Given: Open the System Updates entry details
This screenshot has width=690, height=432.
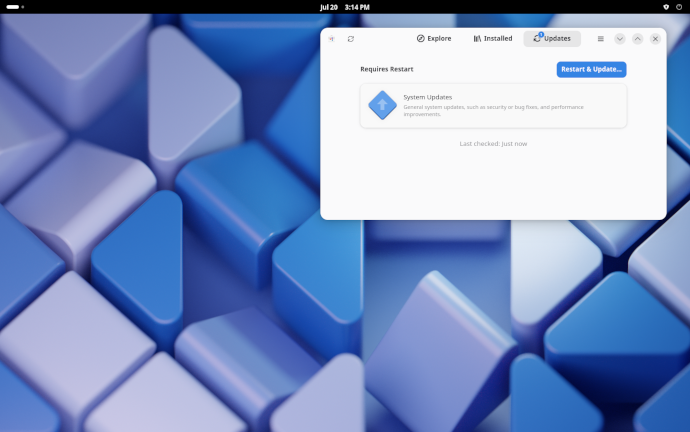Looking at the screenshot, I should pos(493,105).
